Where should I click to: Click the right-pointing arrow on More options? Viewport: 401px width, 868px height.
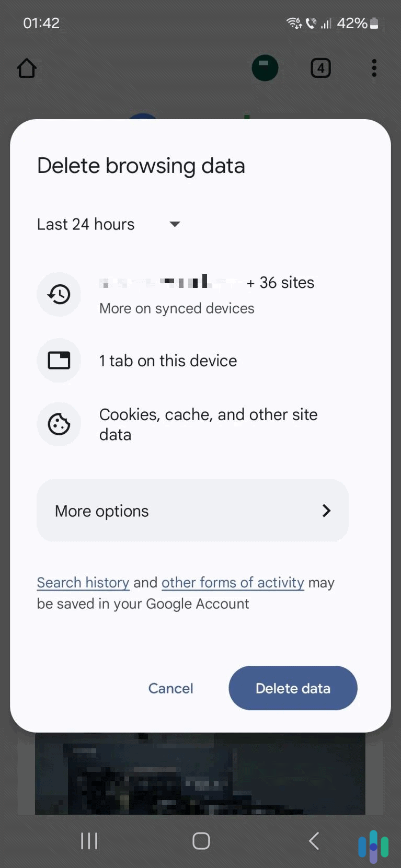click(x=326, y=511)
